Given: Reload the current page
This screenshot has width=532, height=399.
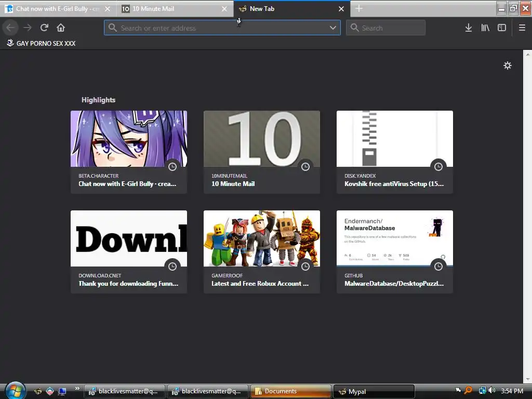Looking at the screenshot, I should pyautogui.click(x=44, y=28).
